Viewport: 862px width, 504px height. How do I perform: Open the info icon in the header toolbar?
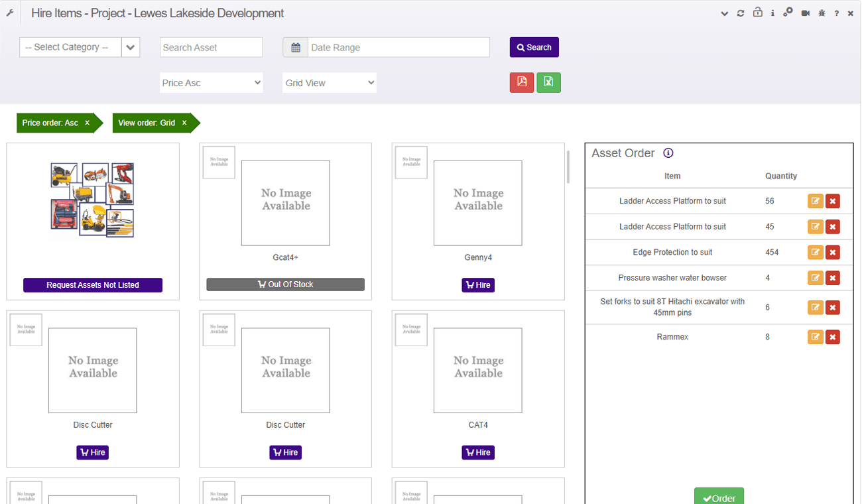(772, 13)
